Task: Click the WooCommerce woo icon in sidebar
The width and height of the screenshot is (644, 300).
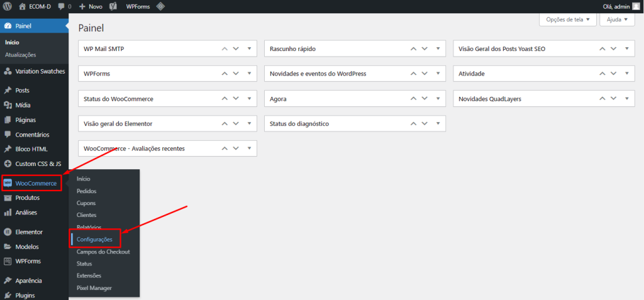Action: coord(8,183)
